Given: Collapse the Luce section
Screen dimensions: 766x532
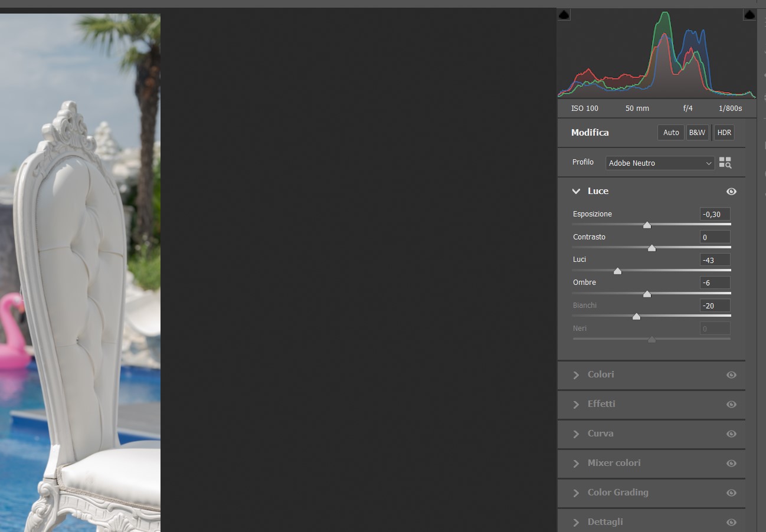Looking at the screenshot, I should point(576,192).
